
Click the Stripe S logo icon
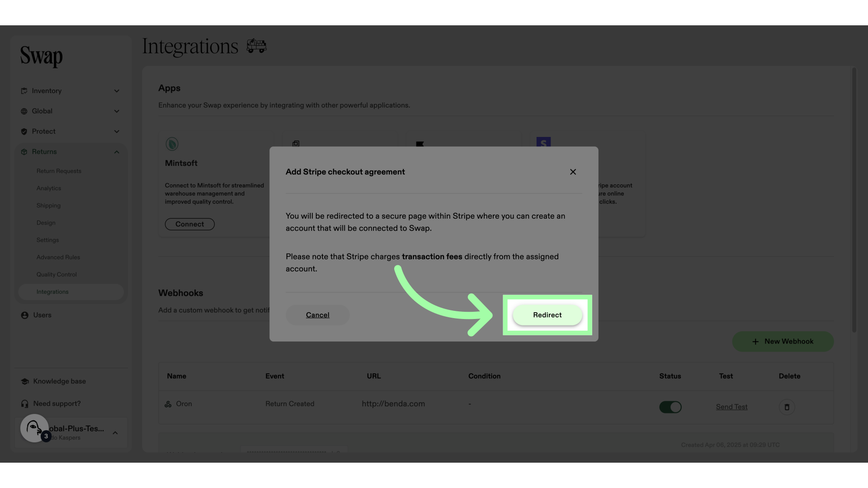click(x=543, y=142)
